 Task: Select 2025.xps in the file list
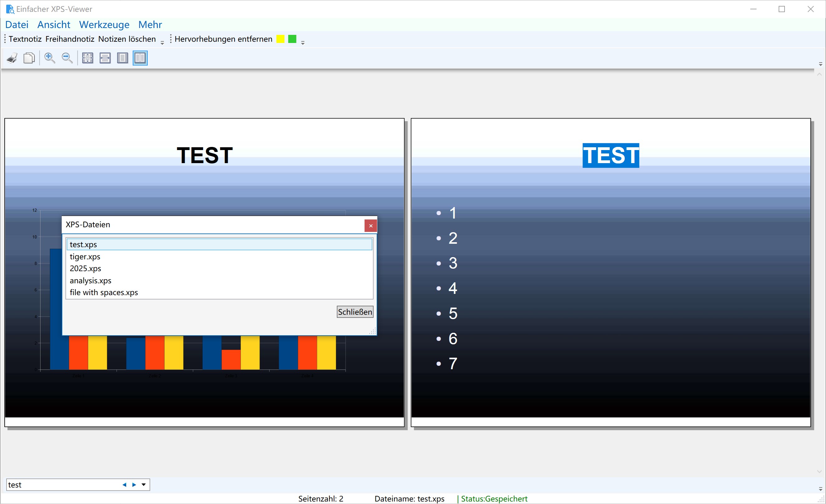tap(220, 269)
